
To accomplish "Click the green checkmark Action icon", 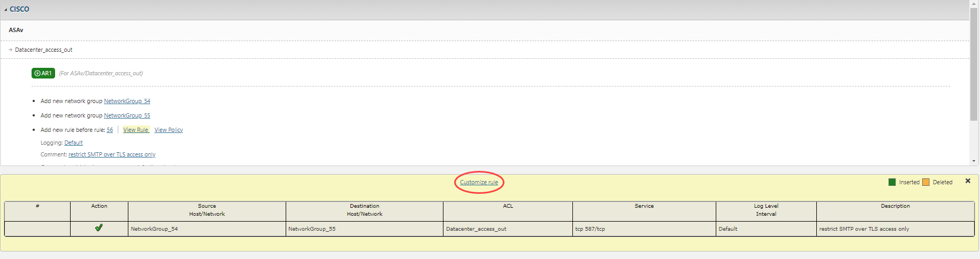I will pyautogui.click(x=99, y=228).
